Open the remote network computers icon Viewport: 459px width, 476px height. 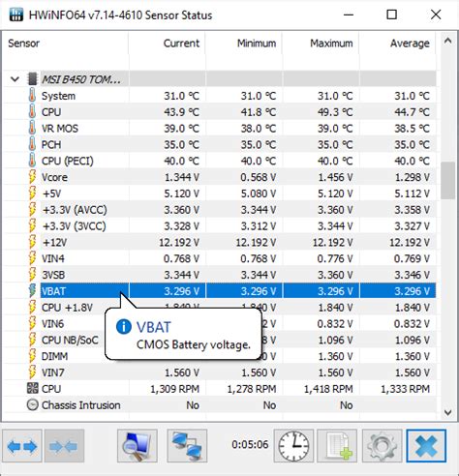coord(187,446)
